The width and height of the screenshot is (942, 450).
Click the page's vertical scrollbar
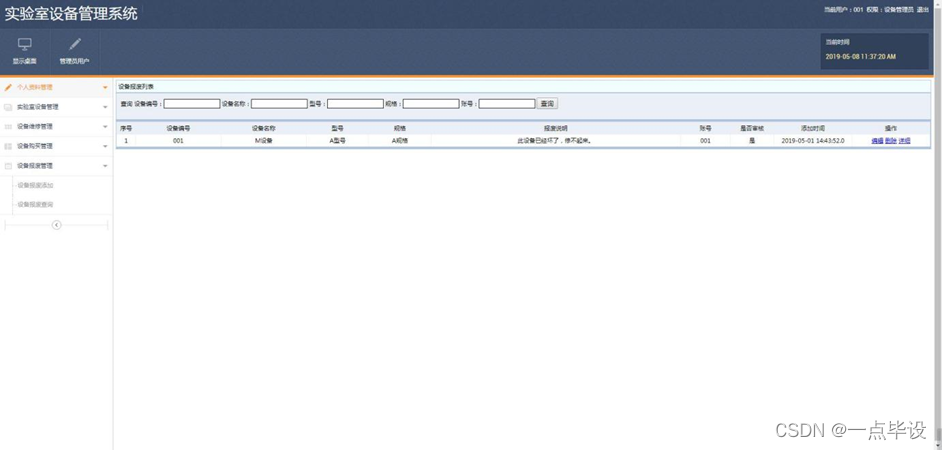pos(938,225)
